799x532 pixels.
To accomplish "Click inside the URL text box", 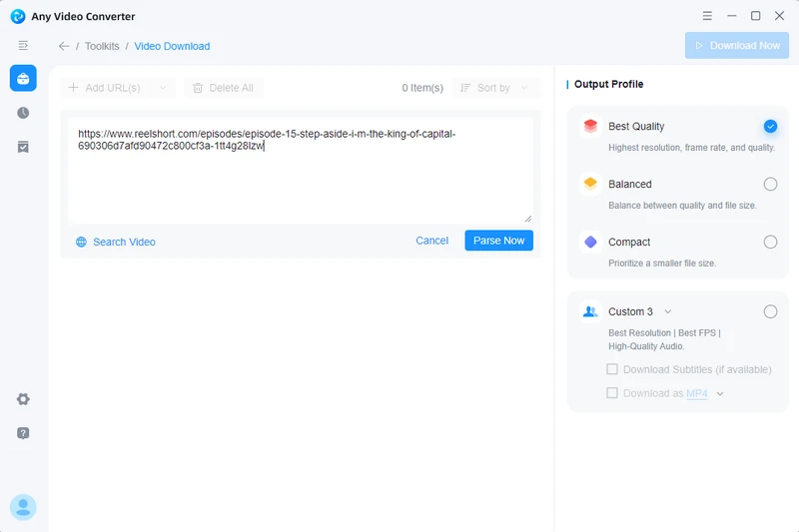I will [300, 180].
